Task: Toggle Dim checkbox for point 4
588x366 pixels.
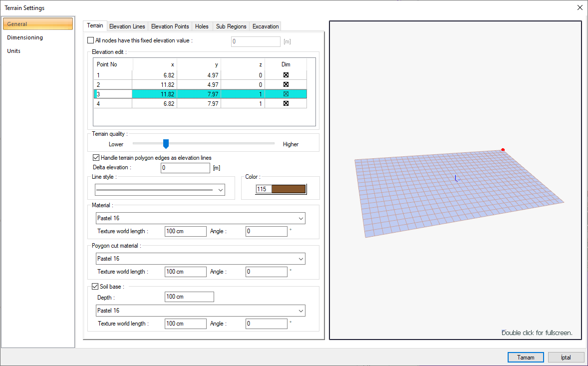Action: 286,103
